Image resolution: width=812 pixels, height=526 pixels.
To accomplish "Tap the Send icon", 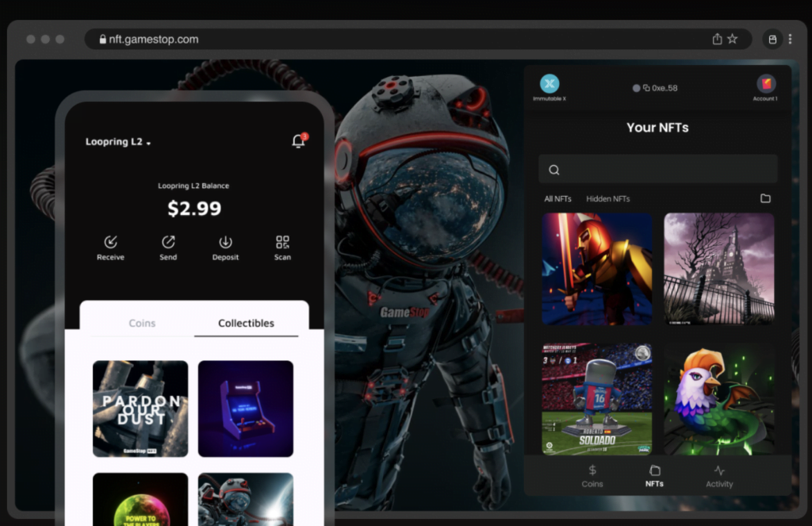I will (x=168, y=243).
